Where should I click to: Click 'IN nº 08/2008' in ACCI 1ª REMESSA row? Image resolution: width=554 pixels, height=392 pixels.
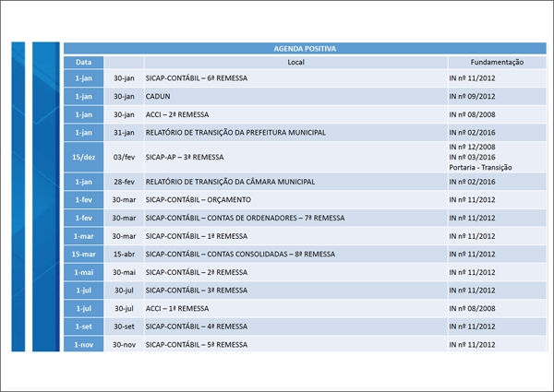(472, 308)
